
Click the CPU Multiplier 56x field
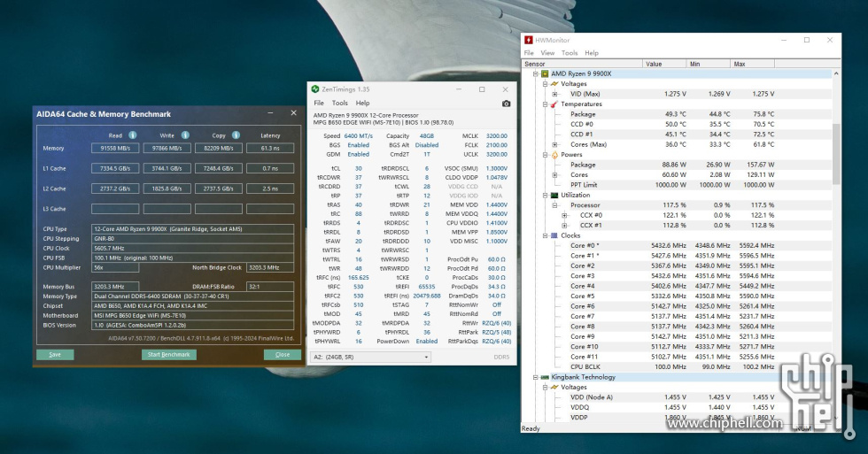click(115, 267)
